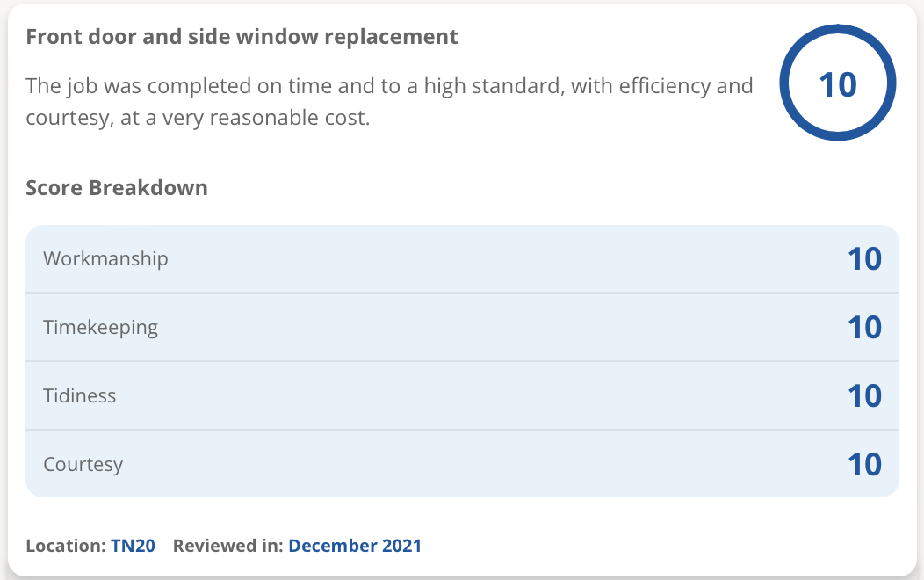Image resolution: width=924 pixels, height=580 pixels.
Task: Click the Reviewed in label text
Action: tap(228, 546)
